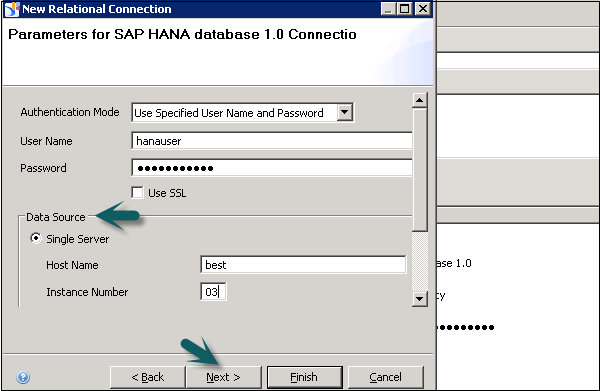Screen dimensions: 600x391
Task: Return with the Back button
Action: pyautogui.click(x=148, y=377)
